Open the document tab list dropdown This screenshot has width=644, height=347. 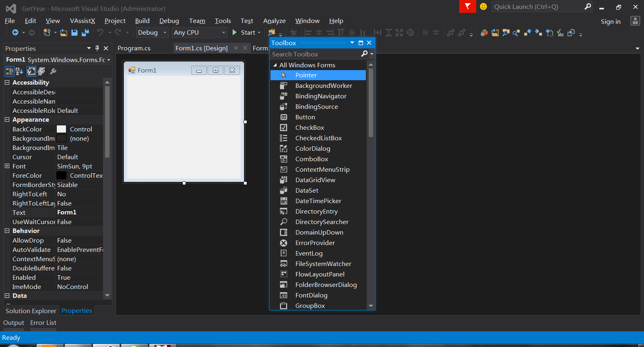637,48
